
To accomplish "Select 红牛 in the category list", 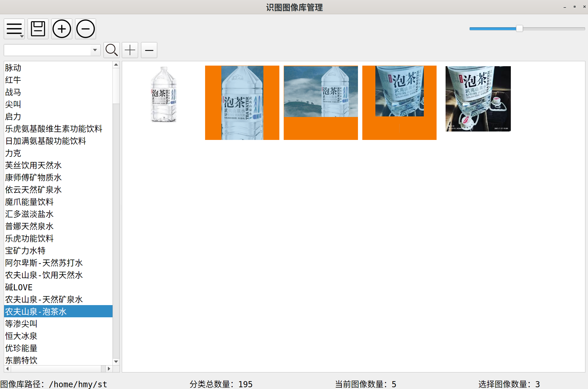I will 58,80.
